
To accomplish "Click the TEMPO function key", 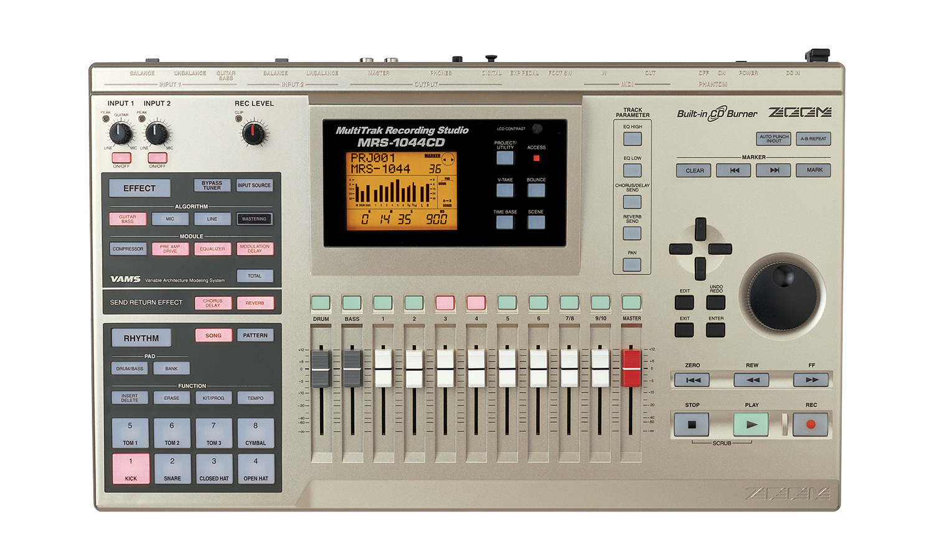I will click(x=255, y=398).
